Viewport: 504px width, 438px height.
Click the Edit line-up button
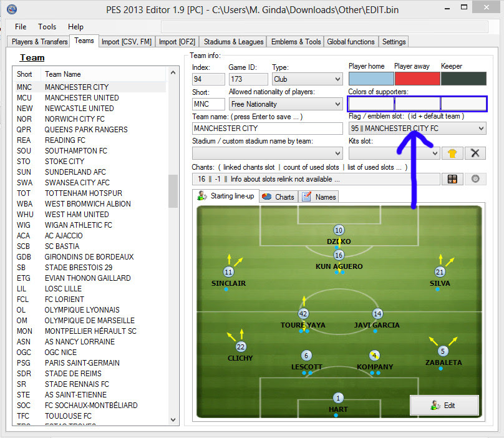(x=445, y=405)
